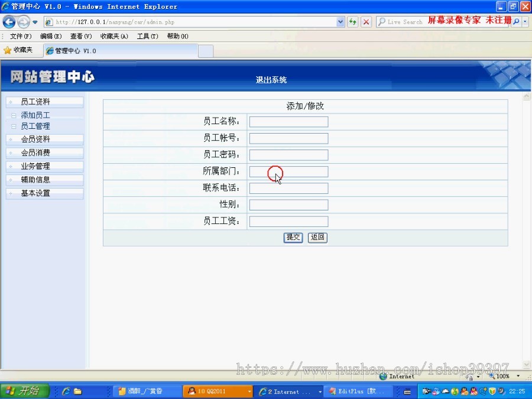
Task: Click the screen recorder tray icon
Action: click(426, 391)
